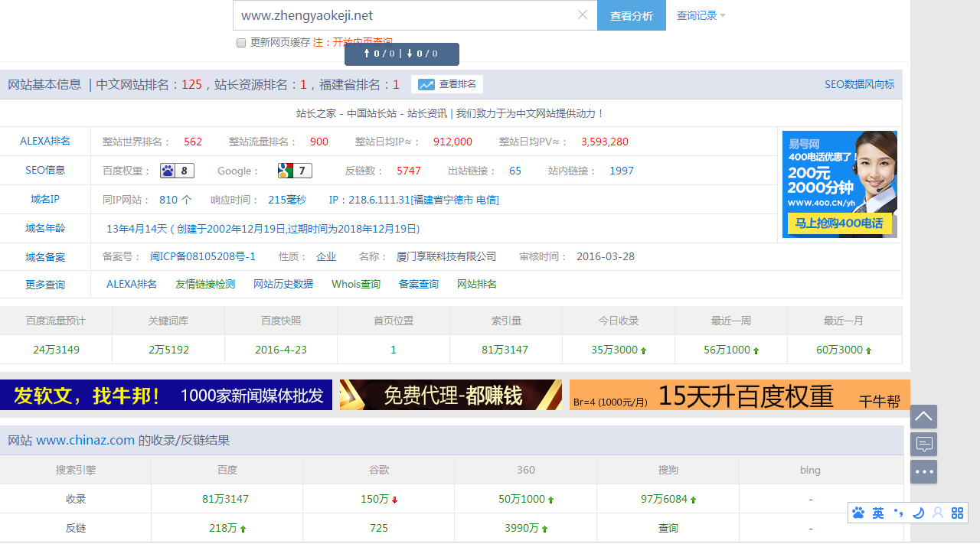Open the 备案查询 link
Viewport: 980px width, 544px height.
(x=419, y=284)
